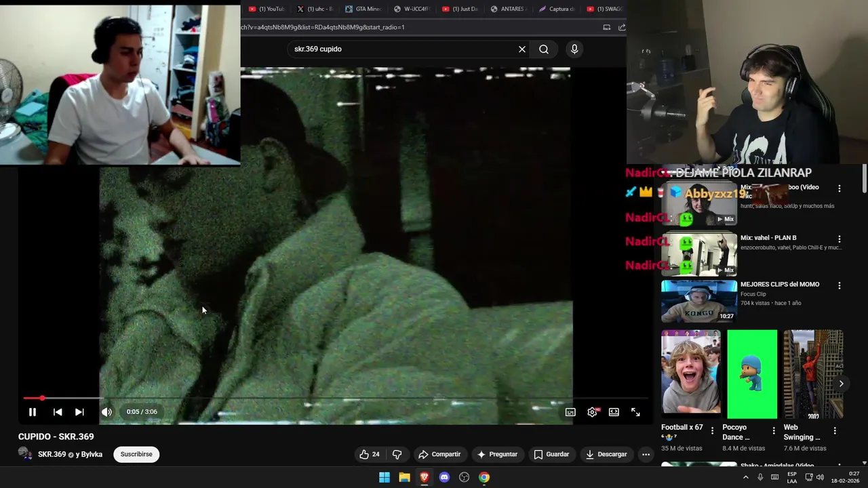The image size is (868, 488).
Task: Click the share page icon in address bar
Action: point(622,27)
